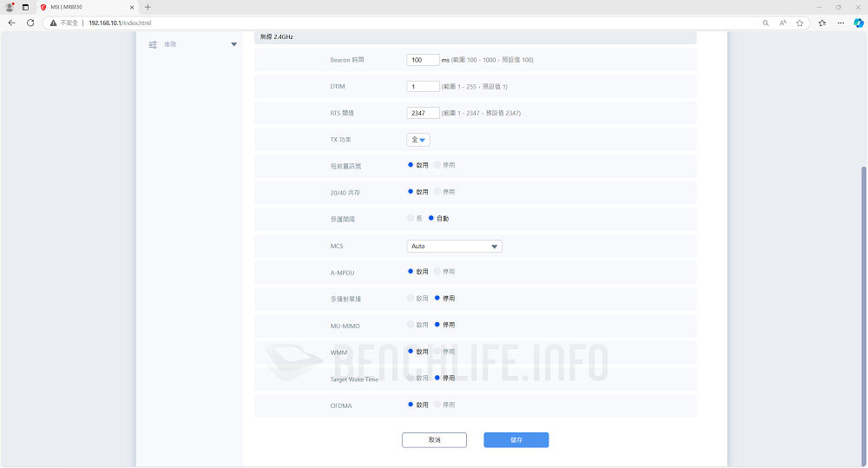This screenshot has width=868, height=468.
Task: Click the page vertical scrollbar
Action: (863, 316)
